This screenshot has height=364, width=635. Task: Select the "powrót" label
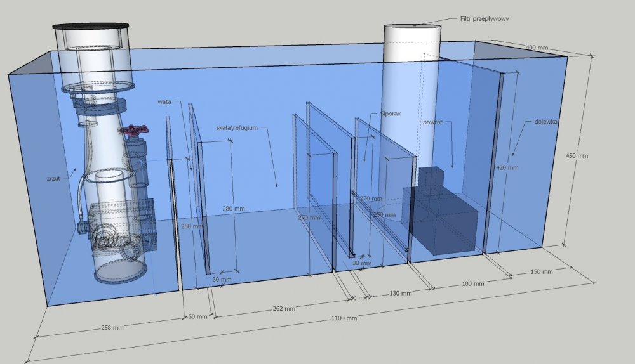pyautogui.click(x=432, y=122)
